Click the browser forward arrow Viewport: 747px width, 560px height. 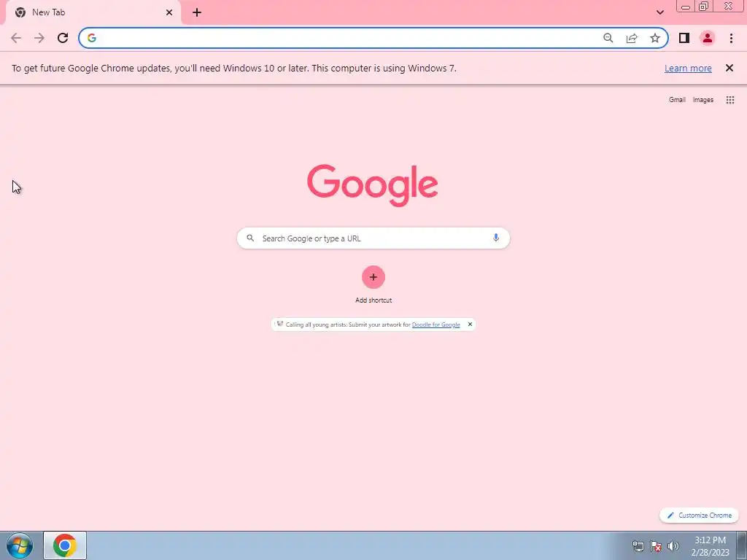click(x=39, y=38)
